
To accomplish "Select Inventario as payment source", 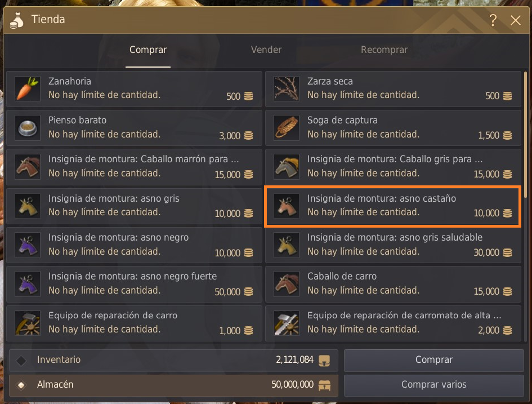I will (x=173, y=360).
